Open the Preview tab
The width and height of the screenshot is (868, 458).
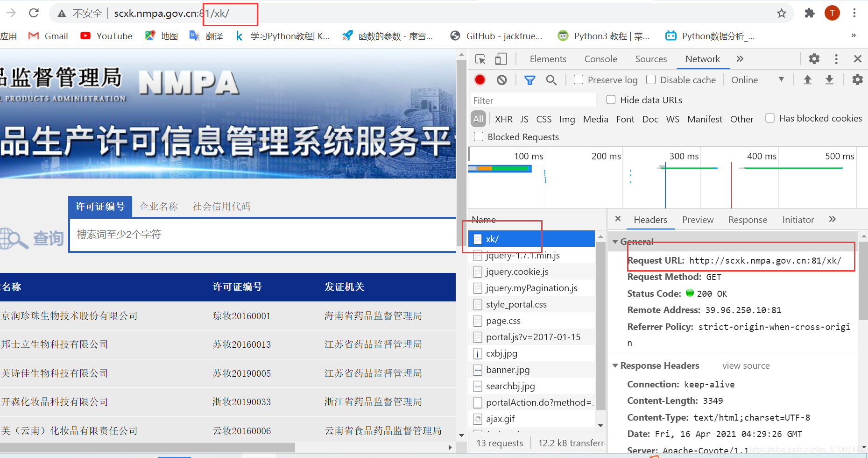pos(698,220)
